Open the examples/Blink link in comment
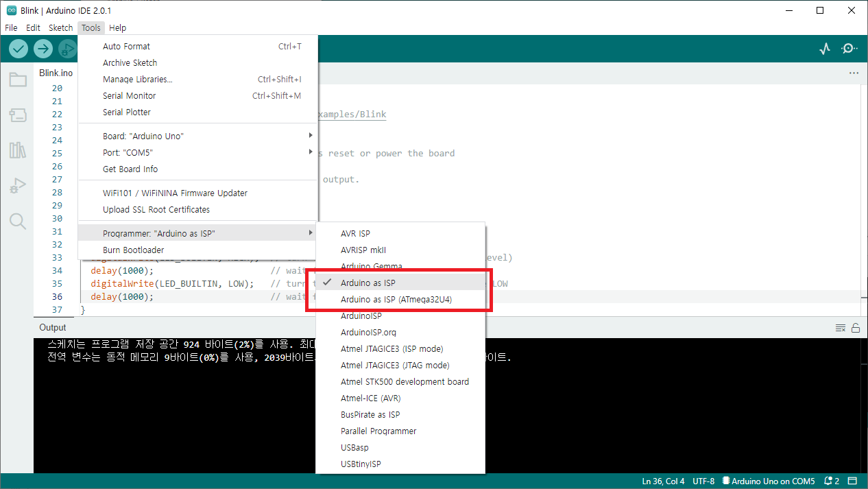868x489 pixels. (x=352, y=115)
